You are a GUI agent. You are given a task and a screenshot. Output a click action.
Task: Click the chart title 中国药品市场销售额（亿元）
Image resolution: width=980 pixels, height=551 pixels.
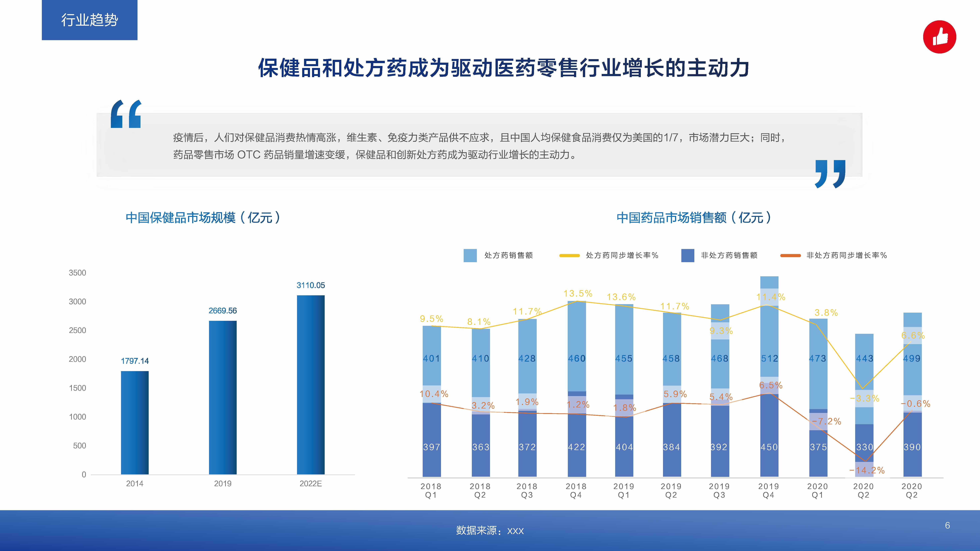[694, 218]
